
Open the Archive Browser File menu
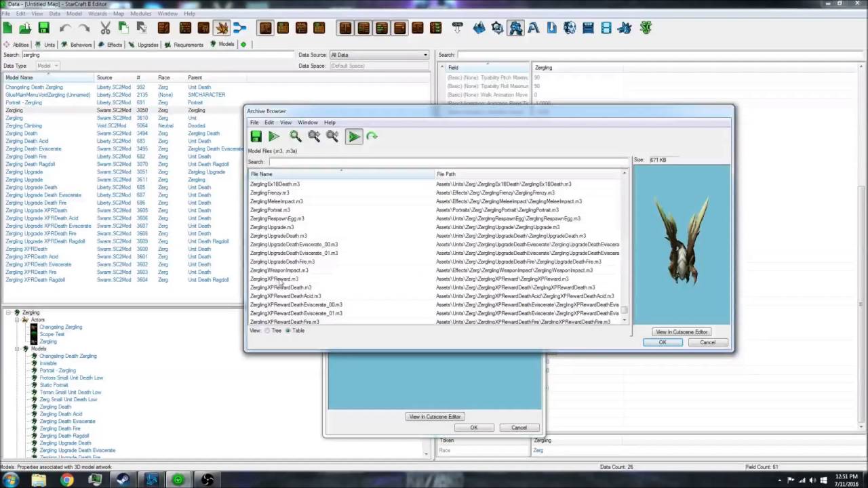coord(254,123)
